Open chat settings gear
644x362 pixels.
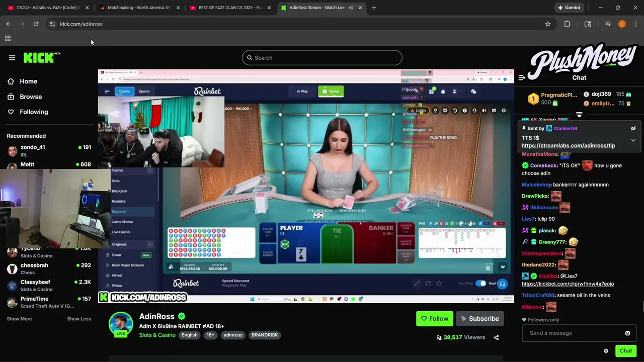606,351
